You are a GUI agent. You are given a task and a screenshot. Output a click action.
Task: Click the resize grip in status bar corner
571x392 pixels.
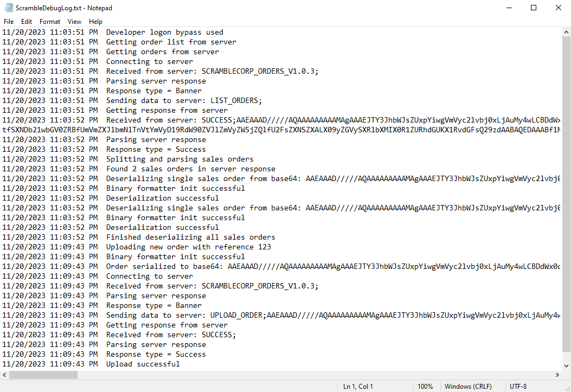point(567,388)
